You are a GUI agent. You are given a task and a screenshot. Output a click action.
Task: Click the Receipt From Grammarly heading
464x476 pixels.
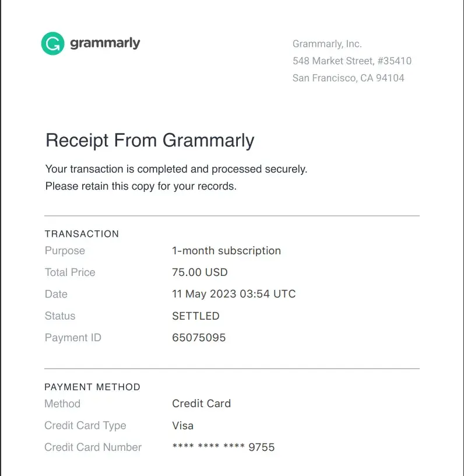point(150,141)
